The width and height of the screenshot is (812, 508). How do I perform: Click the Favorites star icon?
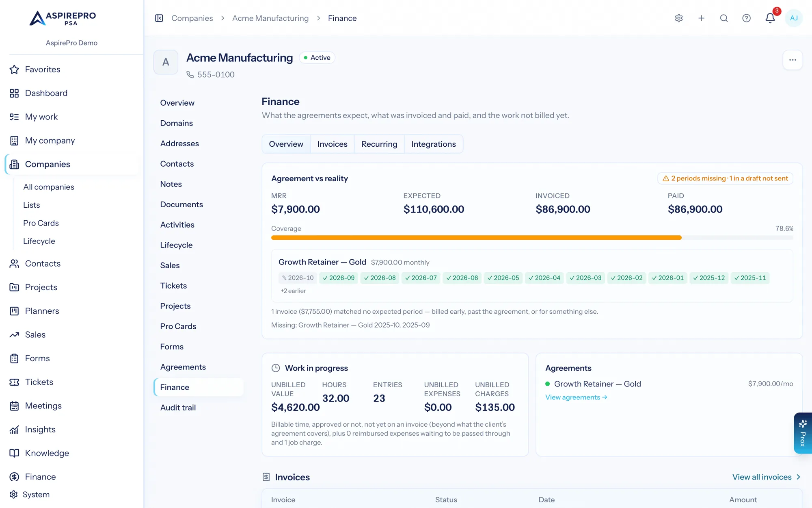[14, 69]
